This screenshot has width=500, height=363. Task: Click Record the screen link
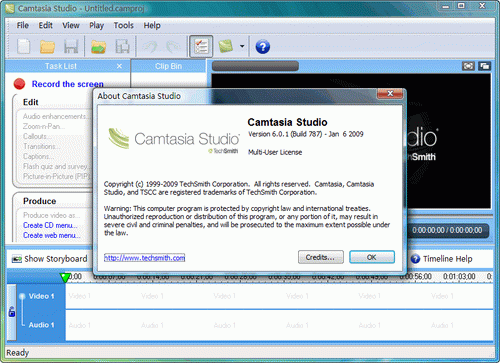click(x=68, y=84)
